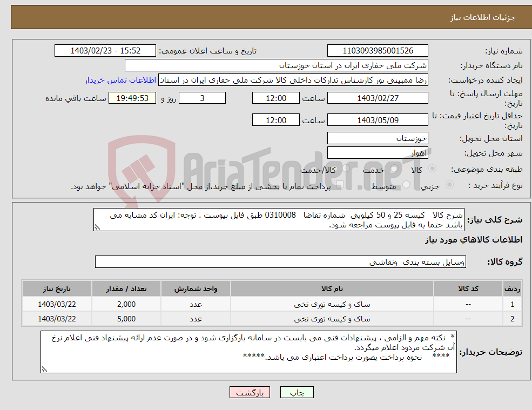Click the announcement date field 1403/02/23 - 15:52
Image resolution: width=532 pixels, height=410 pixels.
(x=105, y=51)
